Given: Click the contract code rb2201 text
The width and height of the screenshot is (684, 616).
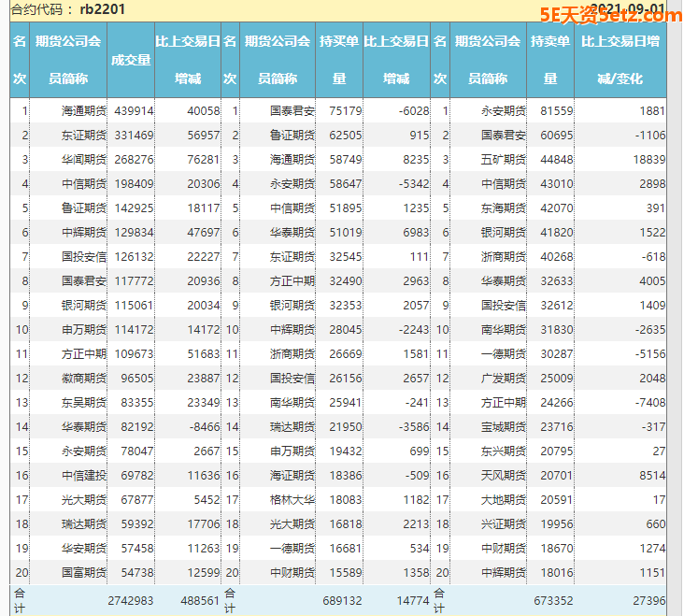Looking at the screenshot, I should click(103, 9).
